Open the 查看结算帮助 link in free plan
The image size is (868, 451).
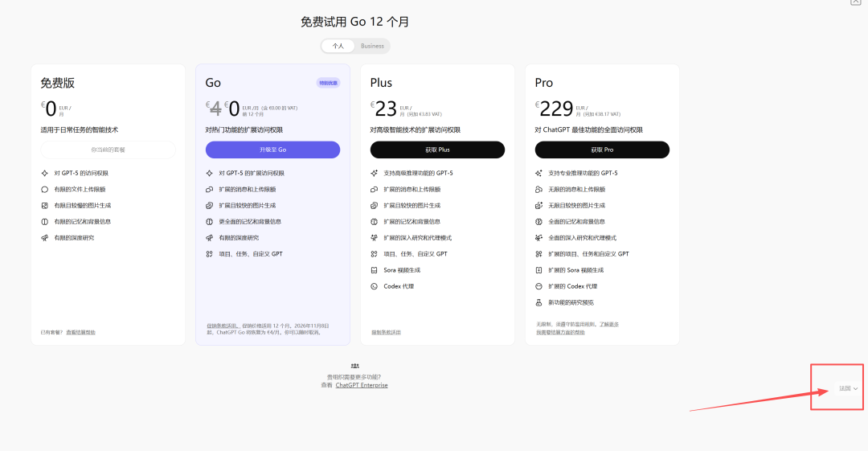(x=81, y=333)
